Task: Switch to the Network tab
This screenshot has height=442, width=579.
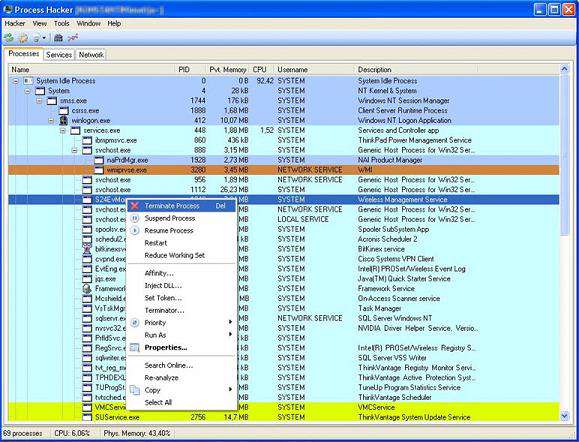Action: point(91,55)
